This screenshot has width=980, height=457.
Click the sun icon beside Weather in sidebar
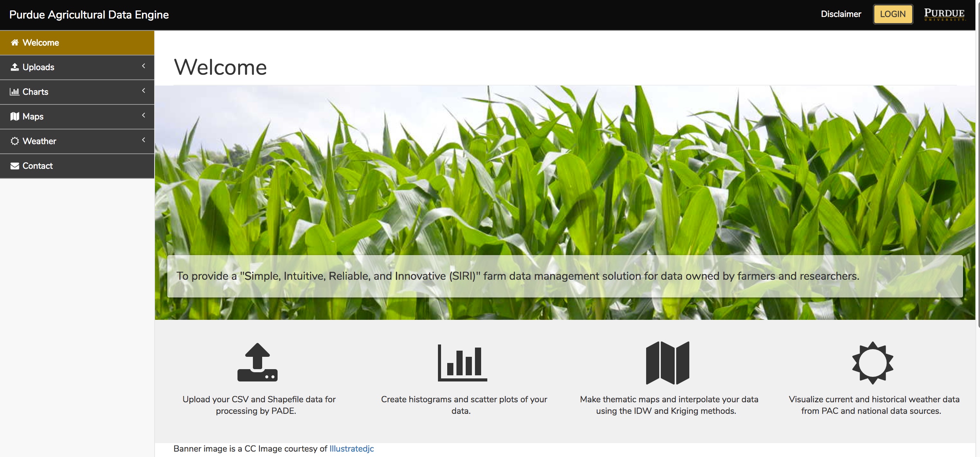[x=15, y=141]
